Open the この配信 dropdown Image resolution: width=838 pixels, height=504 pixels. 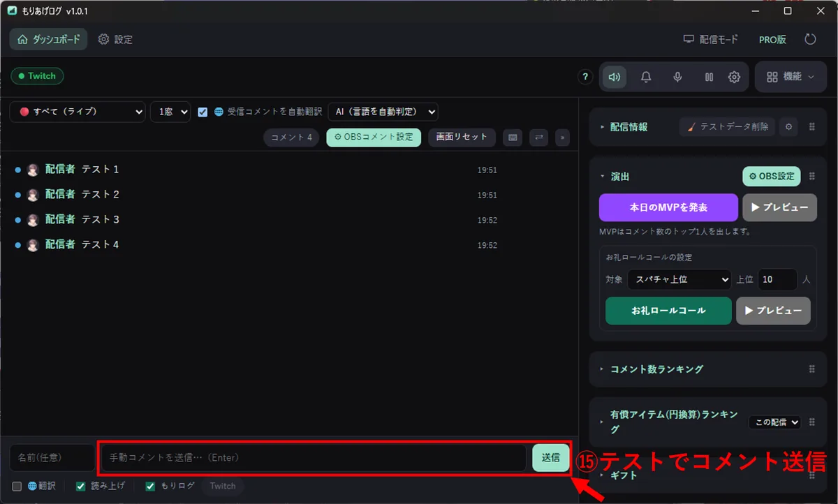coord(775,422)
